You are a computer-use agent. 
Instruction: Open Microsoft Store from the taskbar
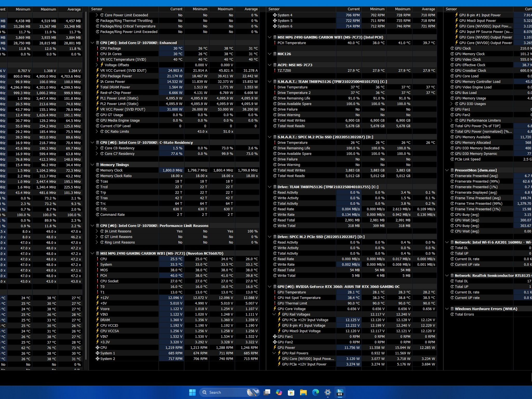[x=291, y=392]
